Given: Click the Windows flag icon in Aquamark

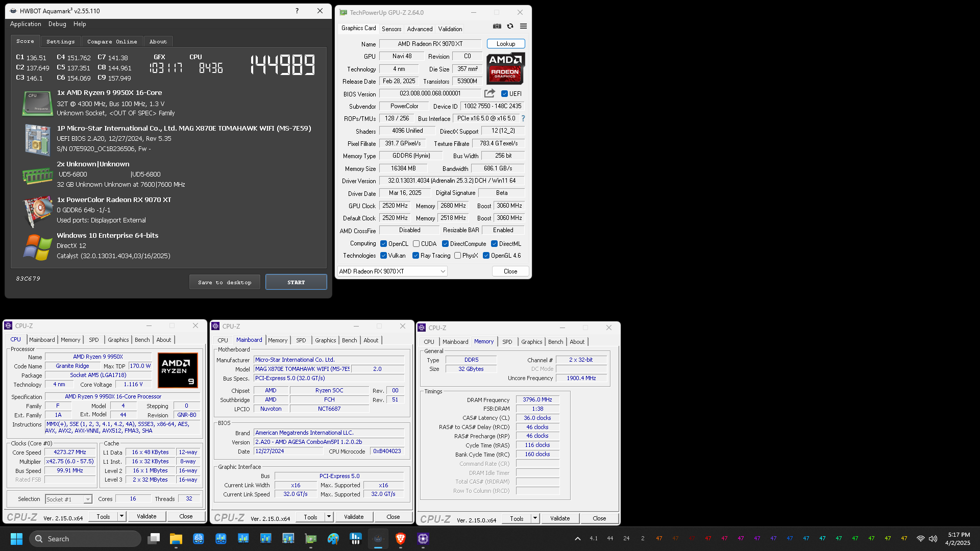Looking at the screenshot, I should click(37, 247).
